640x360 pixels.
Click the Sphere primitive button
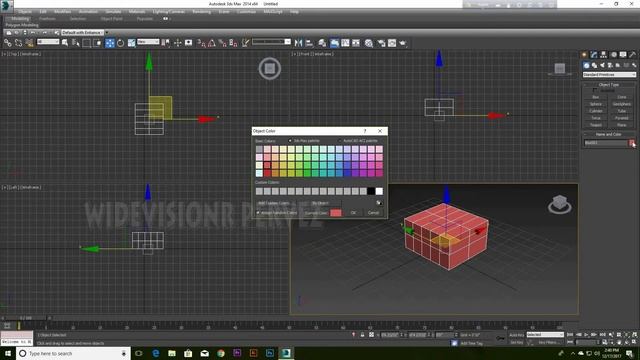coord(596,104)
